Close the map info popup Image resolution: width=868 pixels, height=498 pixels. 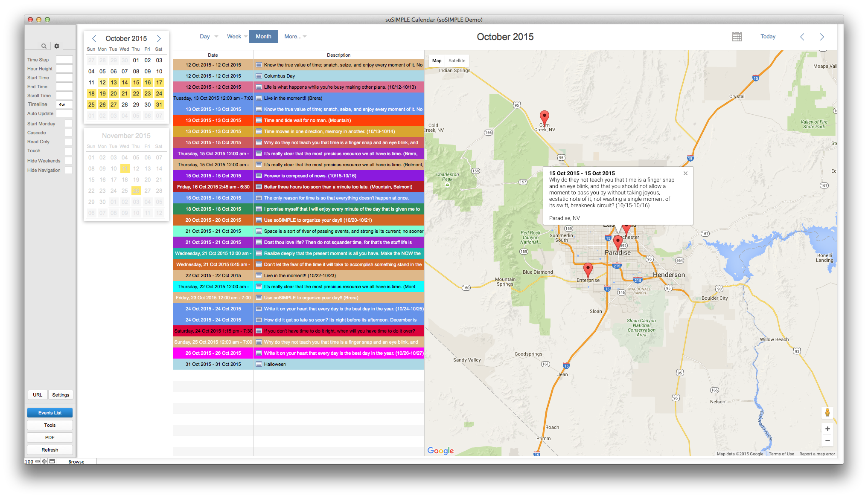point(685,174)
